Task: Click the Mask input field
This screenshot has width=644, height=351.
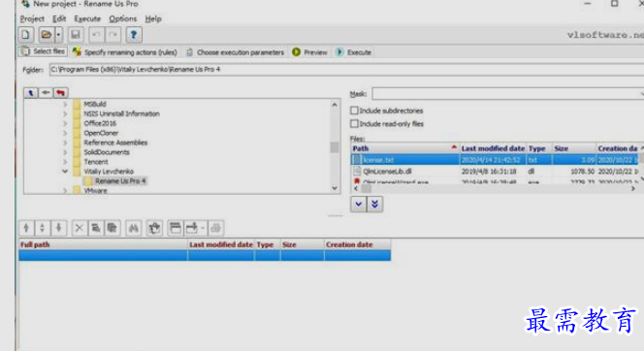Action: [507, 94]
